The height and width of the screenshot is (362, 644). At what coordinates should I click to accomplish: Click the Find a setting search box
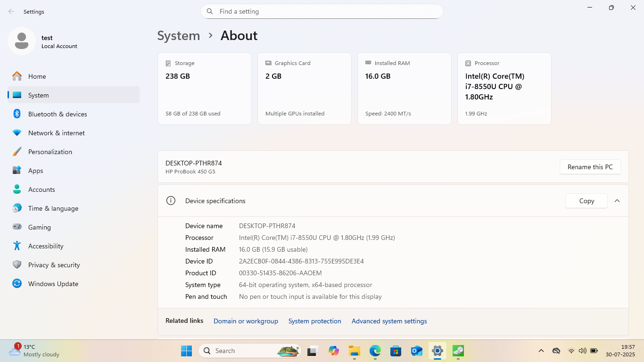click(x=322, y=11)
